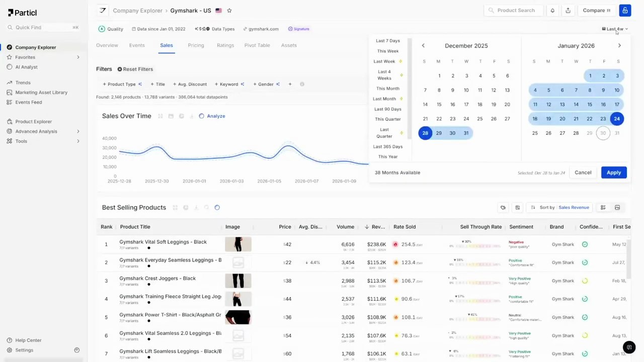Switch to the Events tab
Viewport: 644px width, 362px height.
137,45
